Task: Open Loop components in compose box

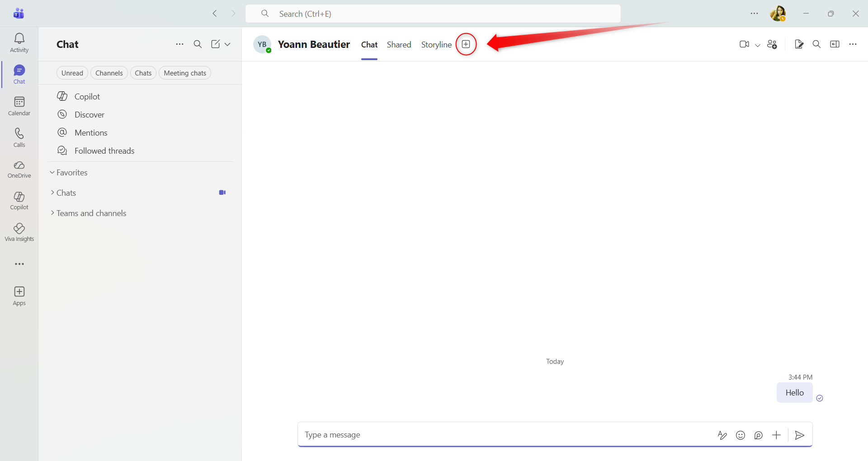Action: [x=759, y=435]
